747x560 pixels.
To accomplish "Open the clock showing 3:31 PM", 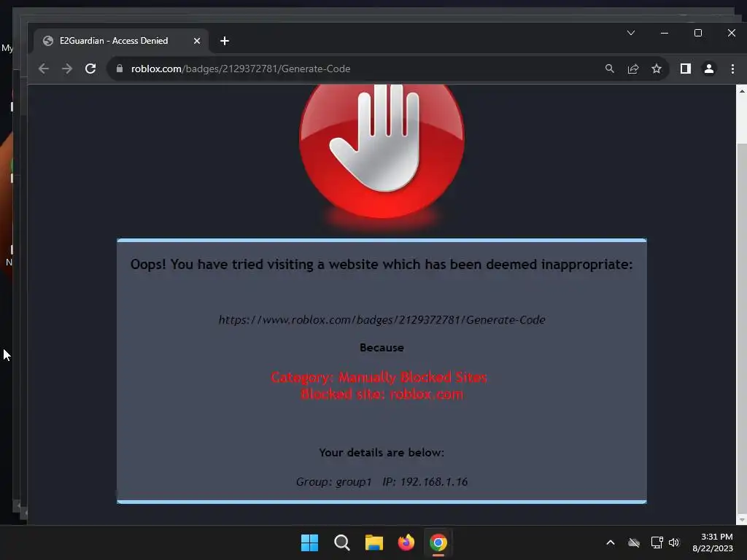I will [x=713, y=542].
